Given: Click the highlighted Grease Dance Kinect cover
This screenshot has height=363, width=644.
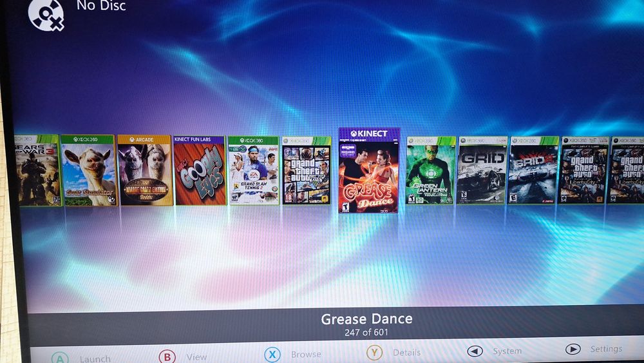Looking at the screenshot, I should click(368, 170).
